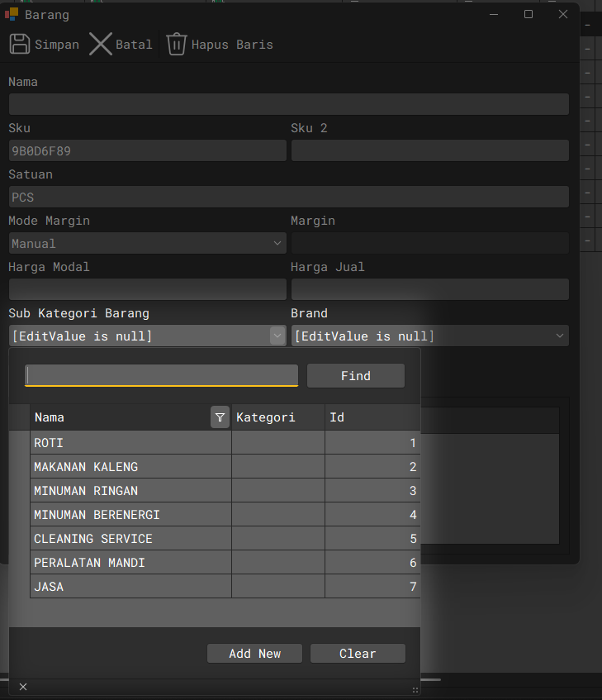Viewport: 602px width, 700px height.
Task: Click the Hapus Baris trash icon
Action: click(x=176, y=44)
